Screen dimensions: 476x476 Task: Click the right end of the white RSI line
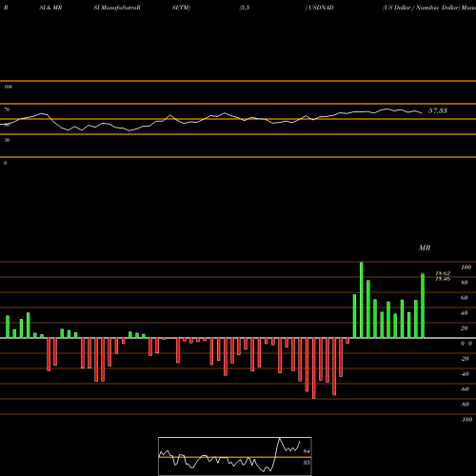(422, 112)
